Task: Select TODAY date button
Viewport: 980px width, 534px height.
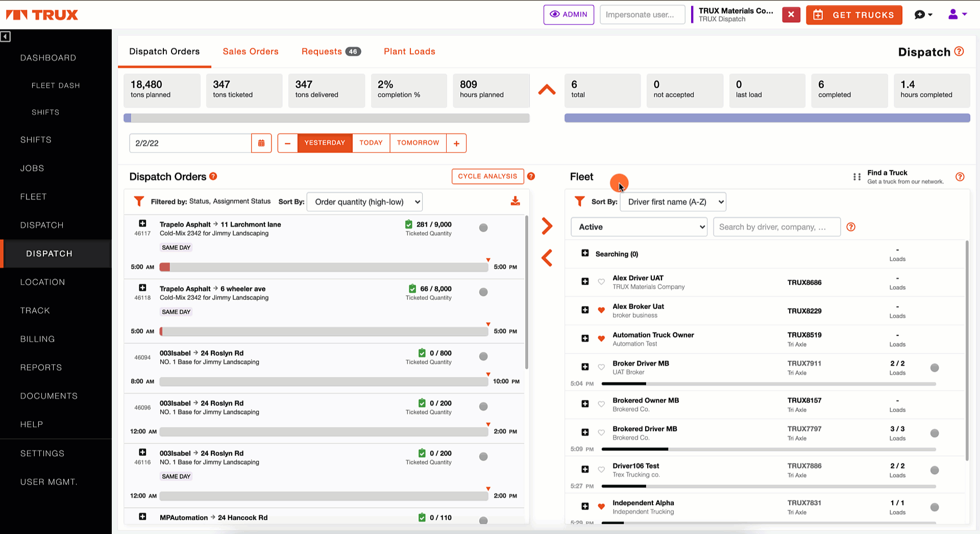Action: tap(371, 143)
